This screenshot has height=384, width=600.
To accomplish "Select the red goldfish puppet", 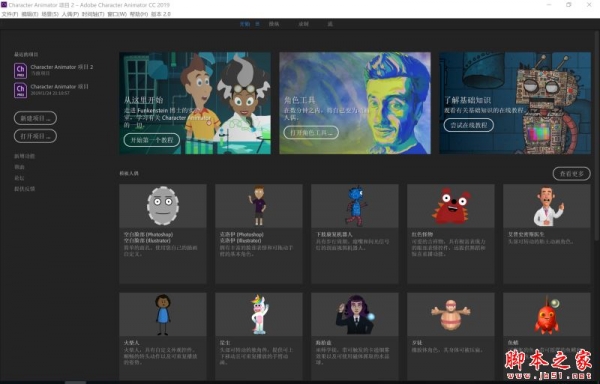I will [x=547, y=314].
